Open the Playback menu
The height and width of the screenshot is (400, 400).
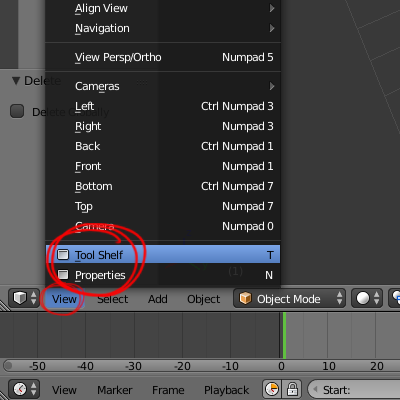tap(227, 390)
